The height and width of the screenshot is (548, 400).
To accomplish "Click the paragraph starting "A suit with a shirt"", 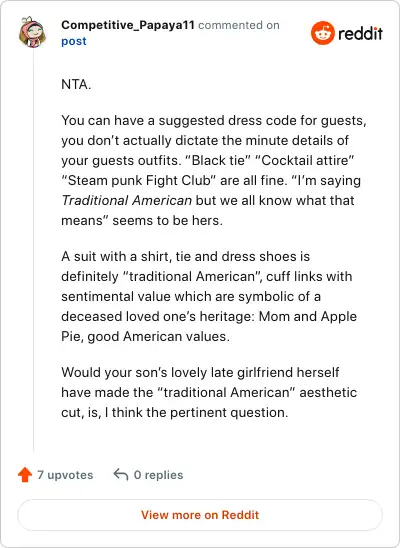I will 209,296.
